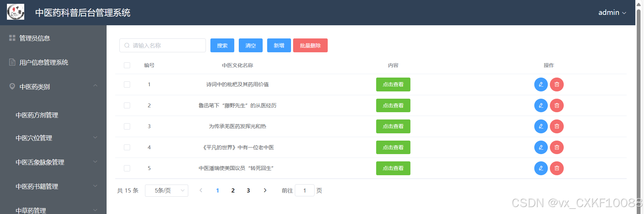
Task: Select page 1 in pagination
Action: coord(218,190)
